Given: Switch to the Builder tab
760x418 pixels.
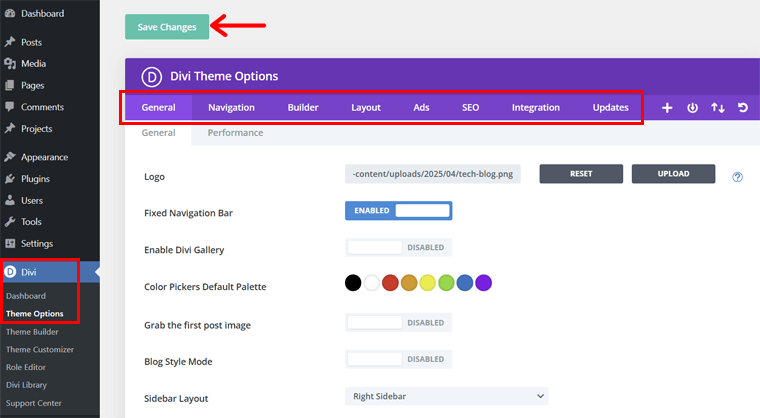Looking at the screenshot, I should pyautogui.click(x=303, y=108).
